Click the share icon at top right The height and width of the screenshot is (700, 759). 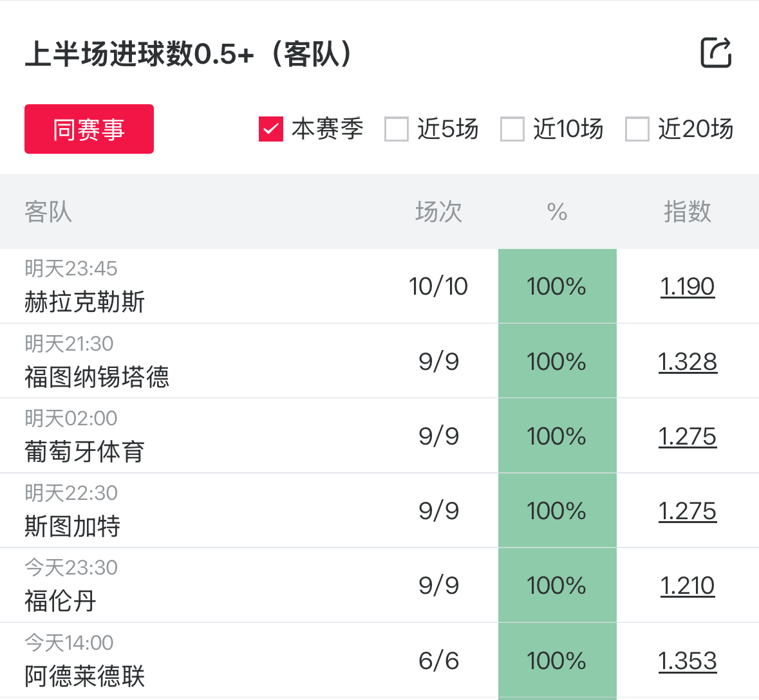click(716, 53)
